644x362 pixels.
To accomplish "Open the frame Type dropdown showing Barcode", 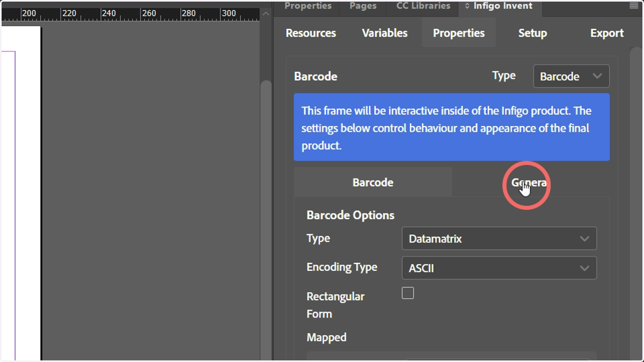I will 572,76.
